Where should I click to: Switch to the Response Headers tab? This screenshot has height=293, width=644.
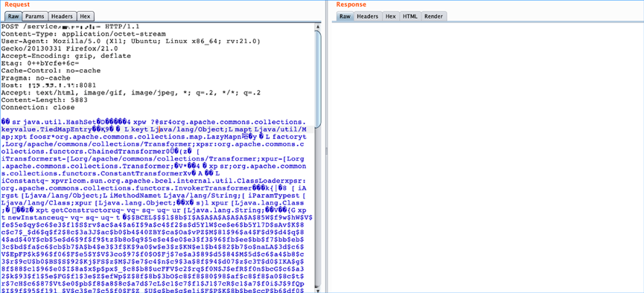367,16
